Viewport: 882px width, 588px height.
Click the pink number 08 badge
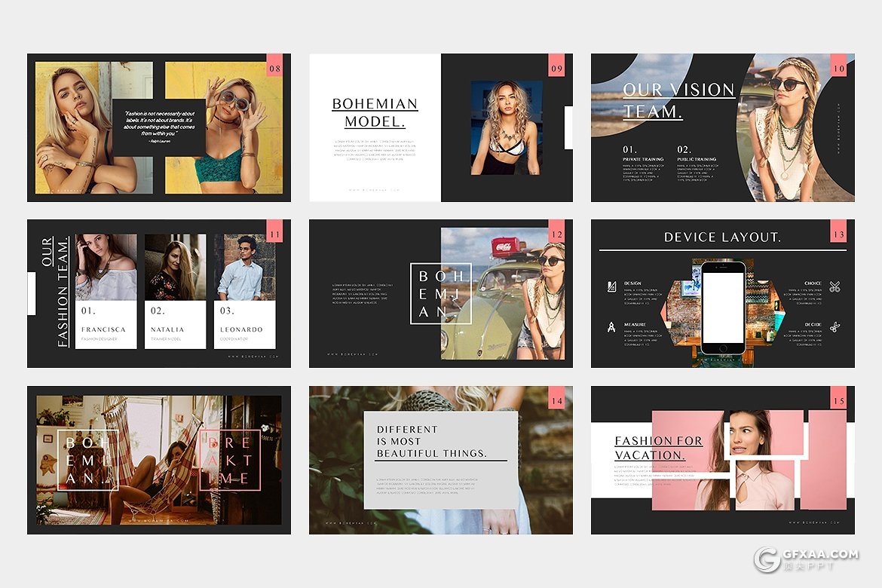coord(274,69)
